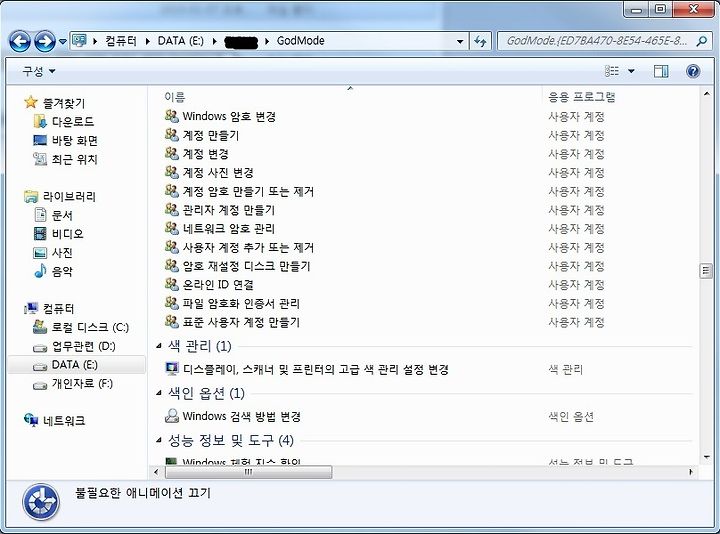Open the 구성 menu
720x534 pixels.
[39, 71]
